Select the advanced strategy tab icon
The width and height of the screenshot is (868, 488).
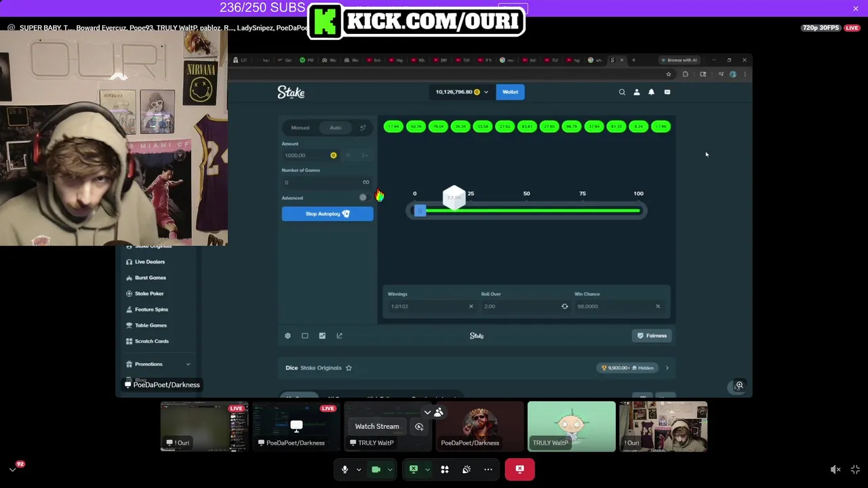coord(363,127)
